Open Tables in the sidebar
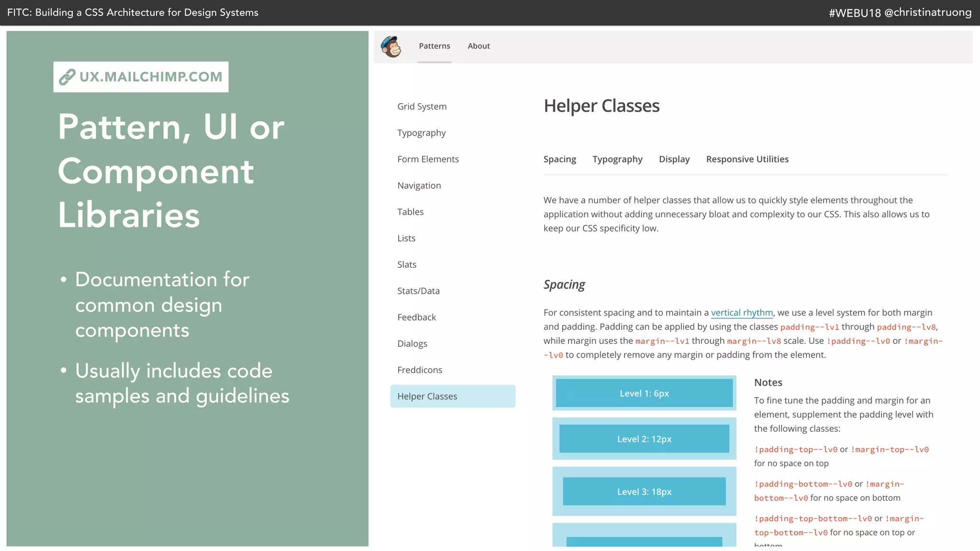 pos(410,211)
